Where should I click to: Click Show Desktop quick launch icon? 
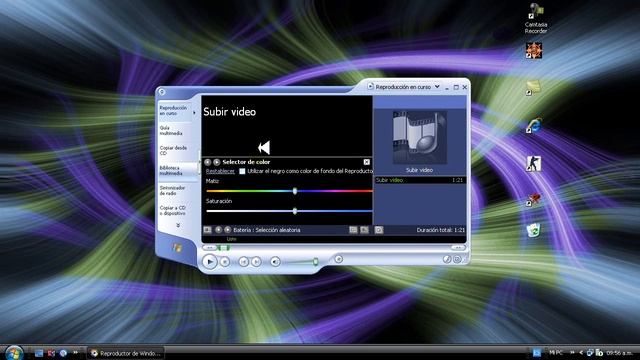coord(39,353)
